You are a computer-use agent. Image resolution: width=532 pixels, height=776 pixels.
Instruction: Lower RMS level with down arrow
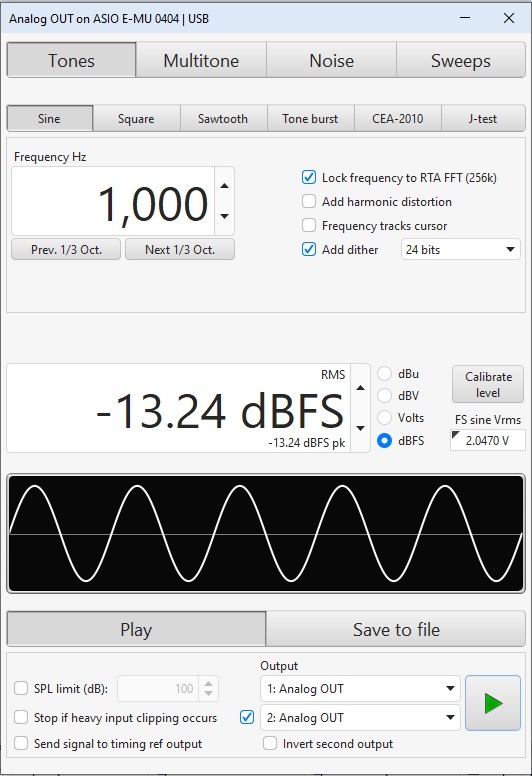360,428
